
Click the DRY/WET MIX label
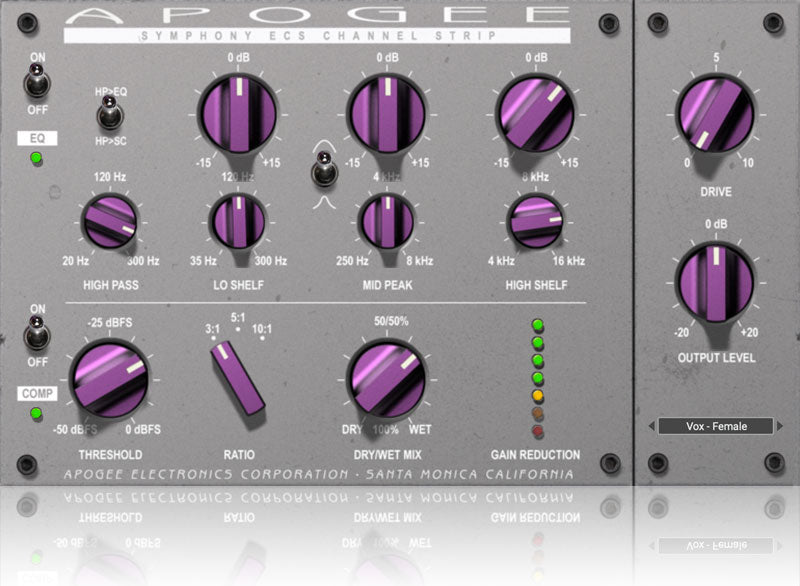(x=388, y=454)
